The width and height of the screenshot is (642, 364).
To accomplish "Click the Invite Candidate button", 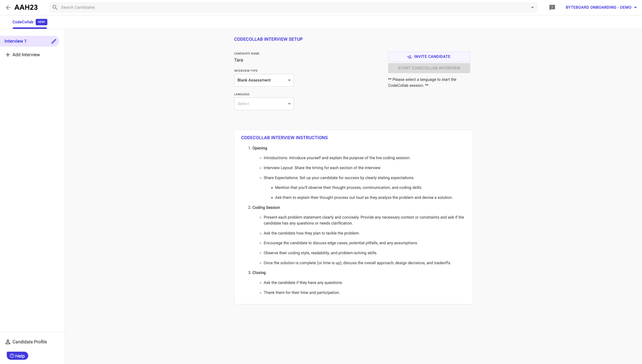I will pos(429,57).
